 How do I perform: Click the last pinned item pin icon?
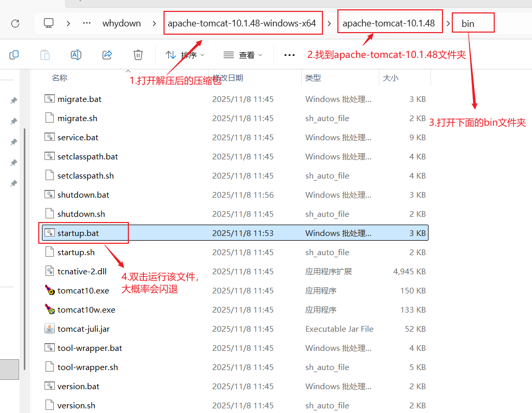pos(13,183)
